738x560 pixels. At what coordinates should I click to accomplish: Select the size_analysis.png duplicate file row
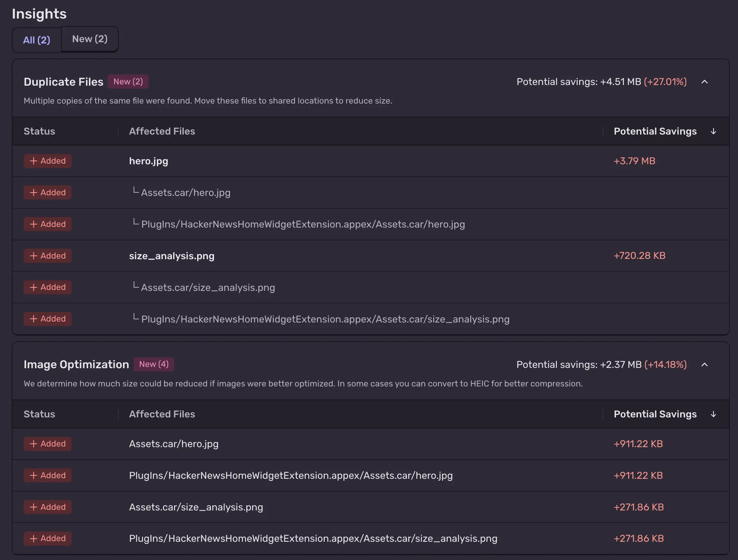172,256
